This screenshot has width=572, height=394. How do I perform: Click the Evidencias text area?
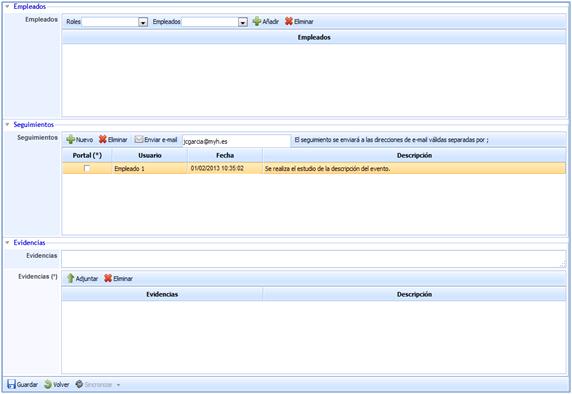(314, 259)
